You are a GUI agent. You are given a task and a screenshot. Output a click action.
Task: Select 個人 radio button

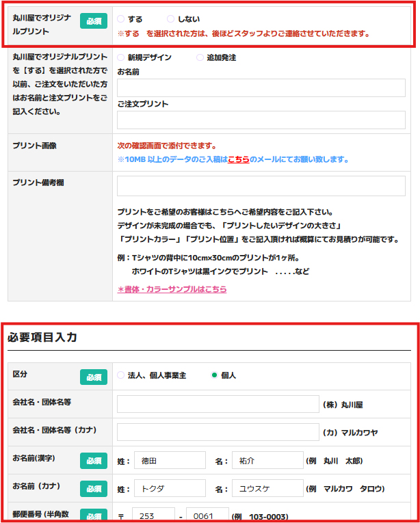tap(214, 375)
